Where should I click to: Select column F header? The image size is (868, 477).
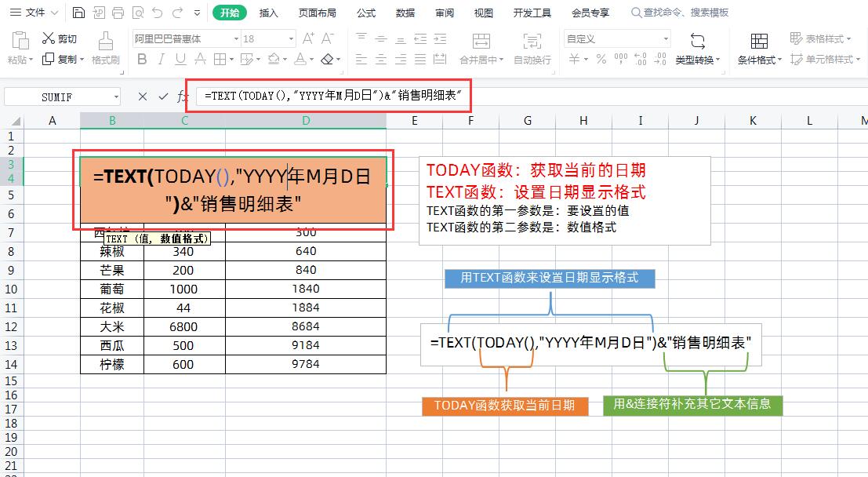click(x=470, y=121)
